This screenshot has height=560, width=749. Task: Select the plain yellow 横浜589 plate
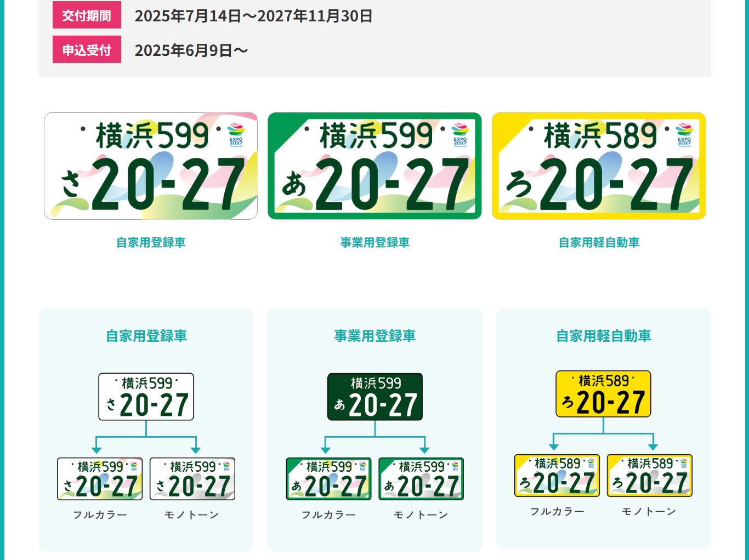603,394
